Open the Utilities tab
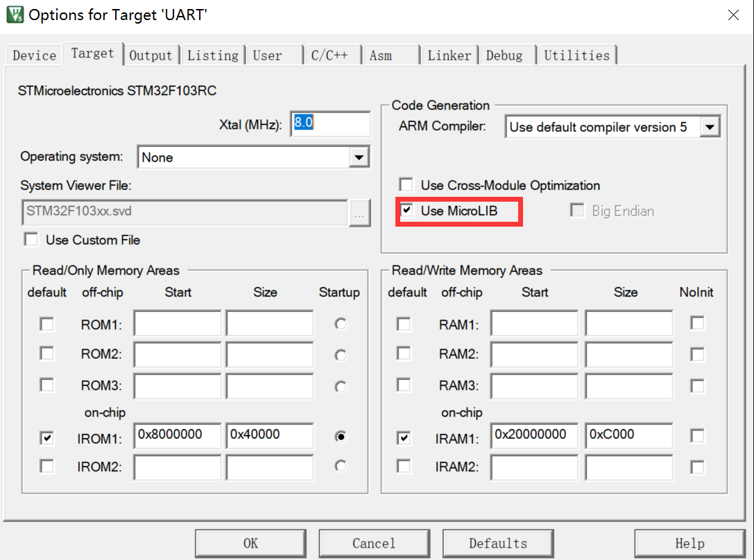The width and height of the screenshot is (754, 560). [x=576, y=55]
